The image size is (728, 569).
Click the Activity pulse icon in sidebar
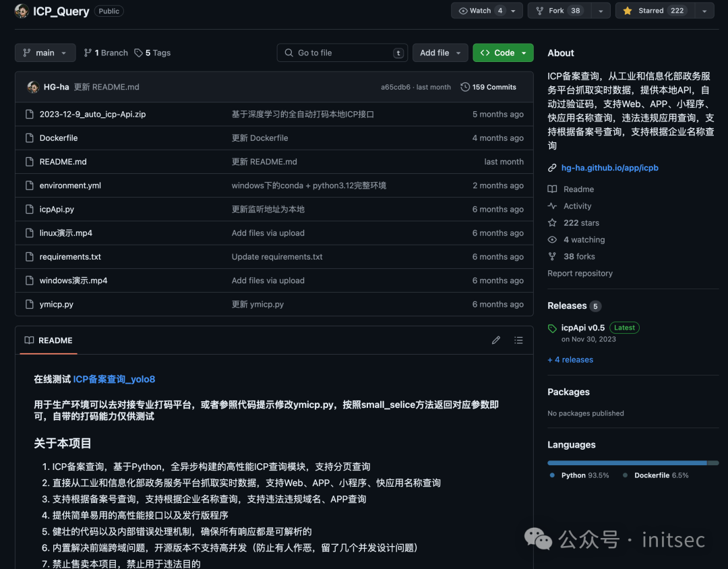(553, 206)
